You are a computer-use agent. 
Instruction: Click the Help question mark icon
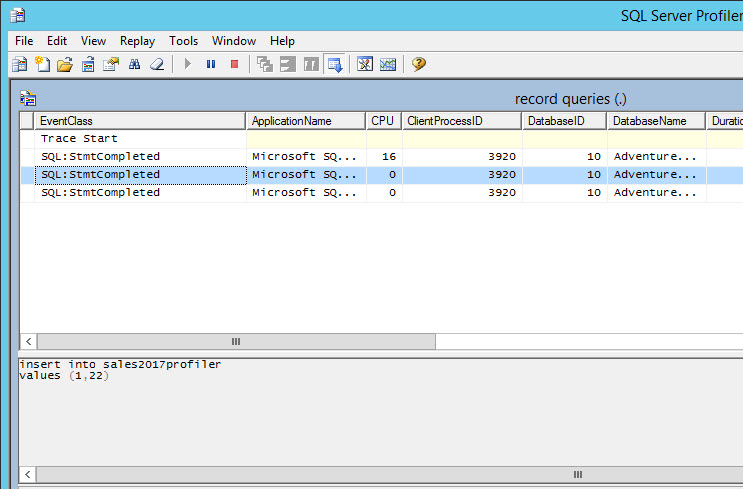click(x=419, y=64)
